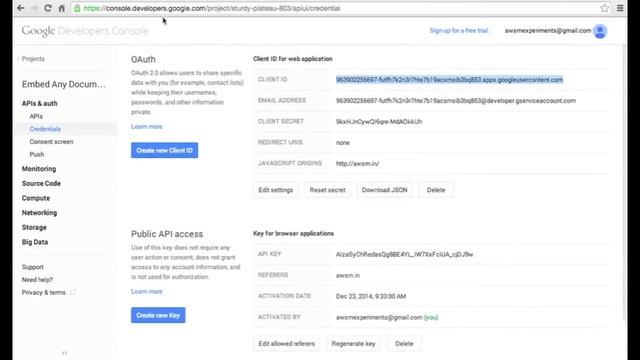Click the Download JSON button
This screenshot has height=360, width=640.
tap(384, 190)
